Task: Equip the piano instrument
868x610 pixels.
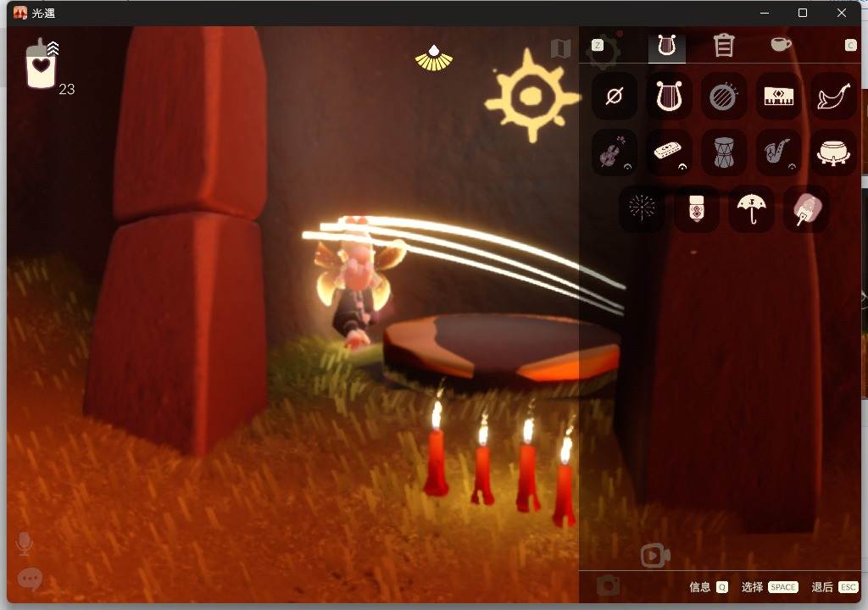Action: (778, 97)
